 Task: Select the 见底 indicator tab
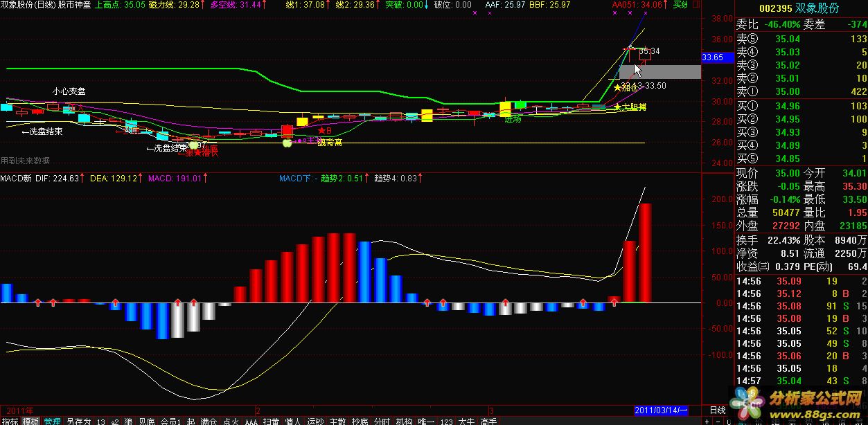(x=146, y=420)
